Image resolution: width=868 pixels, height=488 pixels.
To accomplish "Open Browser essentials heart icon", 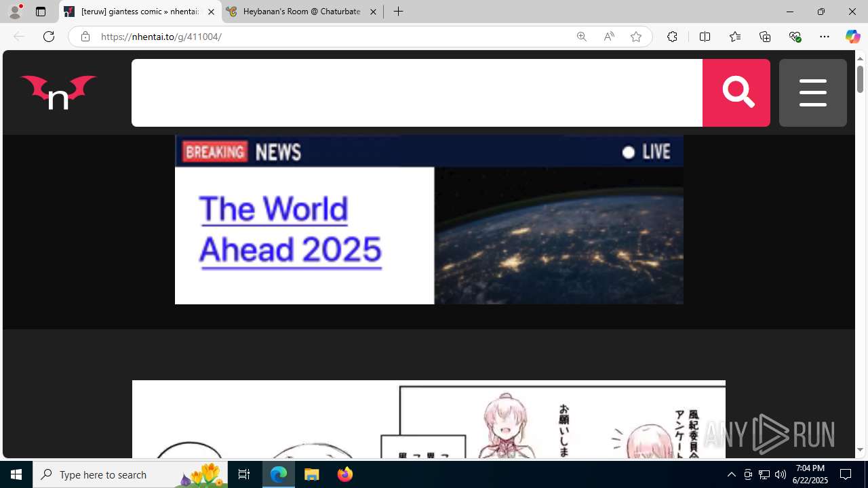I will point(795,37).
